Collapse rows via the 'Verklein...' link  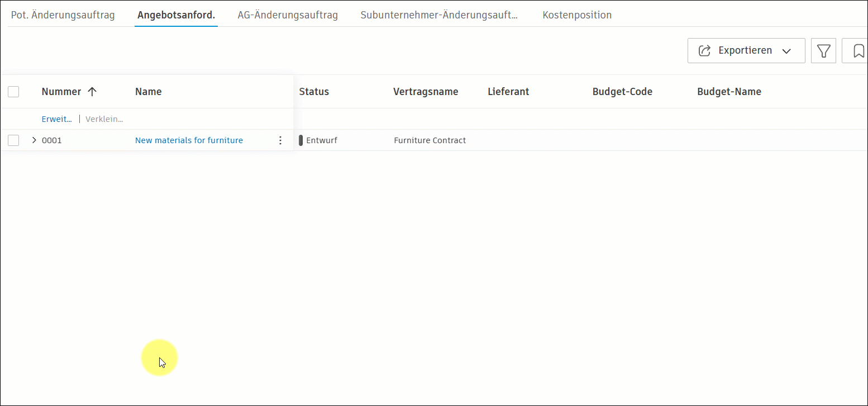tap(104, 119)
